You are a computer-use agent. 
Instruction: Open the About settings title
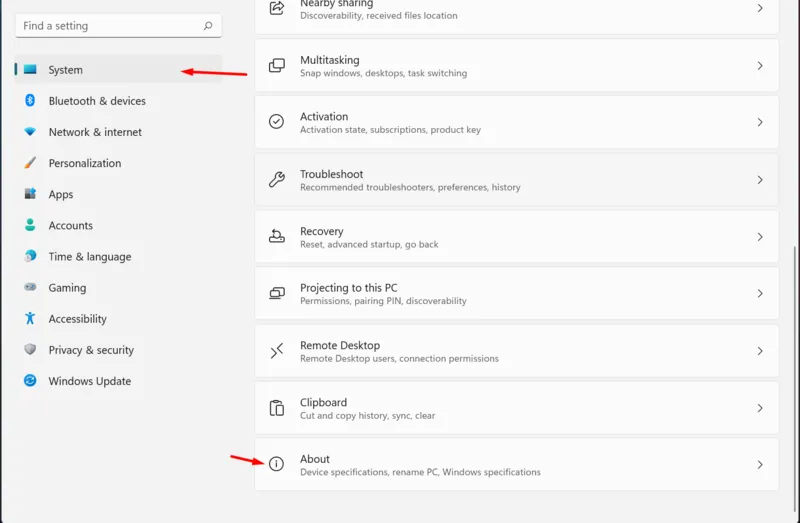point(315,459)
